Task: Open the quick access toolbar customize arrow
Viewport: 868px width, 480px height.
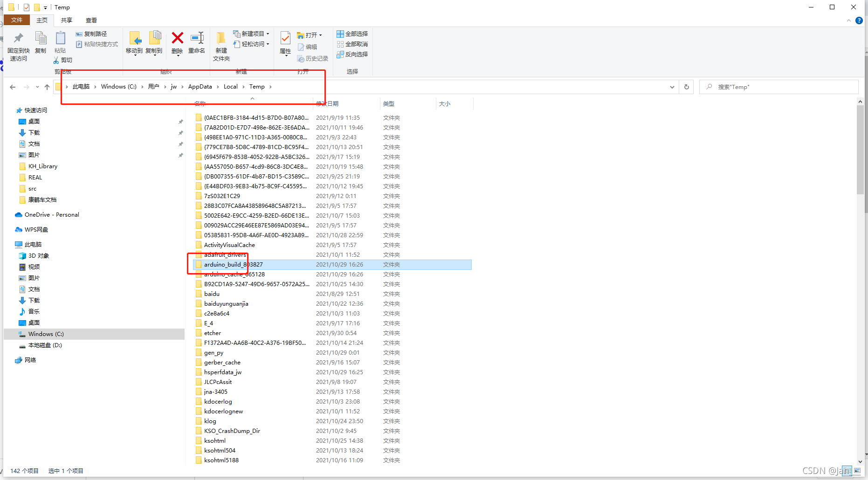Action: pyautogui.click(x=45, y=7)
